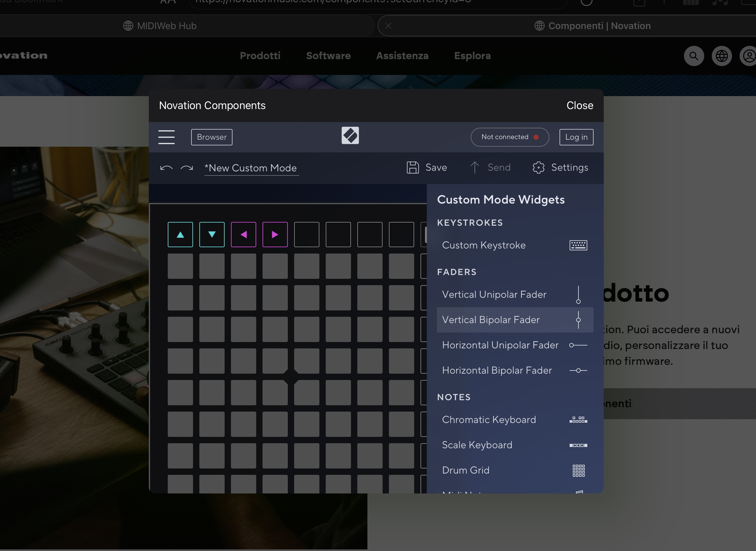Click the Scale Keyboard widget icon
This screenshot has width=756, height=551.
coord(578,445)
